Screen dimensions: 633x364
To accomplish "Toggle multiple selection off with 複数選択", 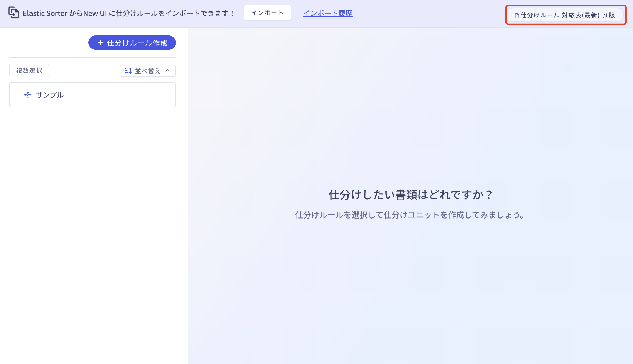I will click(29, 70).
